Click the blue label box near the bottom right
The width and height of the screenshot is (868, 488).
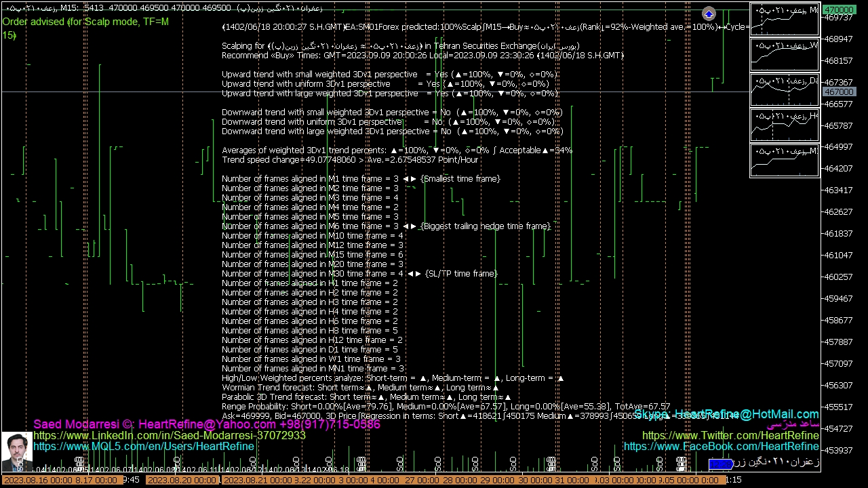coord(720,464)
